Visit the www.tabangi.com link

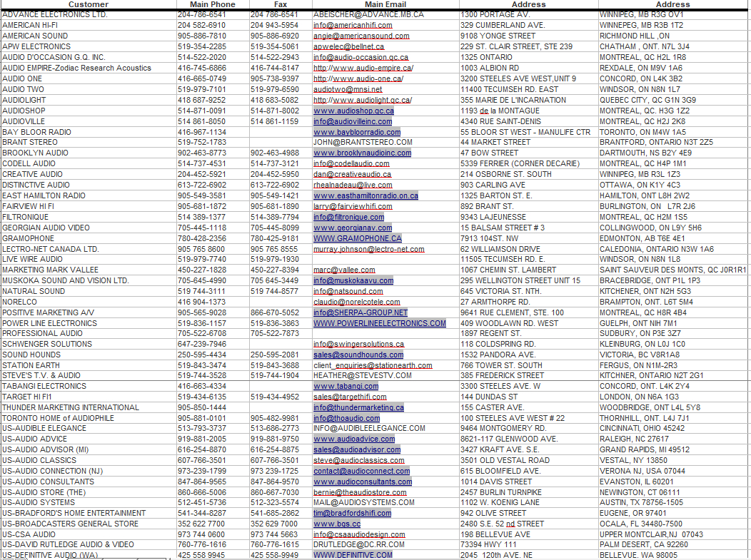[x=346, y=386]
